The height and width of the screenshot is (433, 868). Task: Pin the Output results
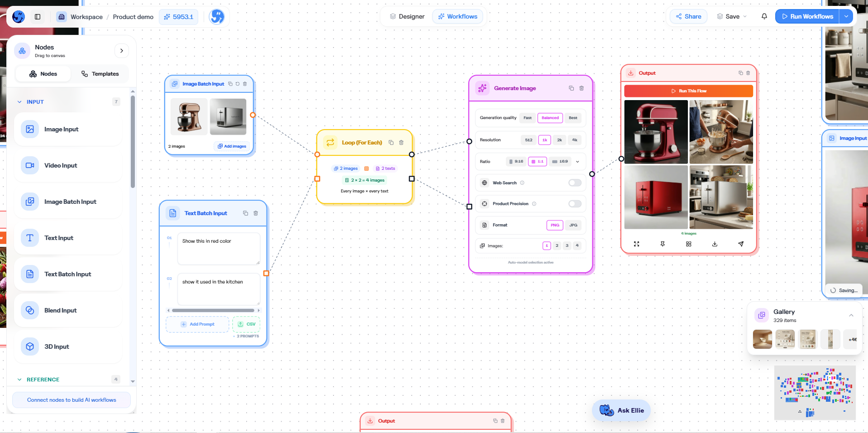663,244
